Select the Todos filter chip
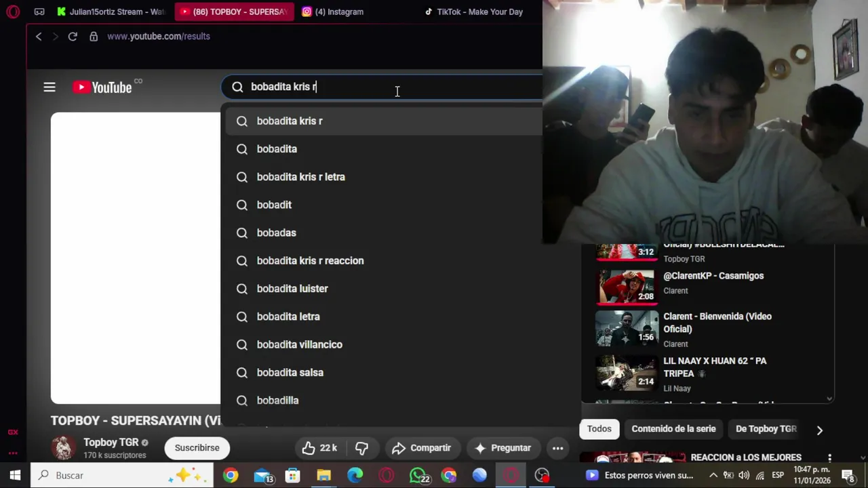 (599, 429)
